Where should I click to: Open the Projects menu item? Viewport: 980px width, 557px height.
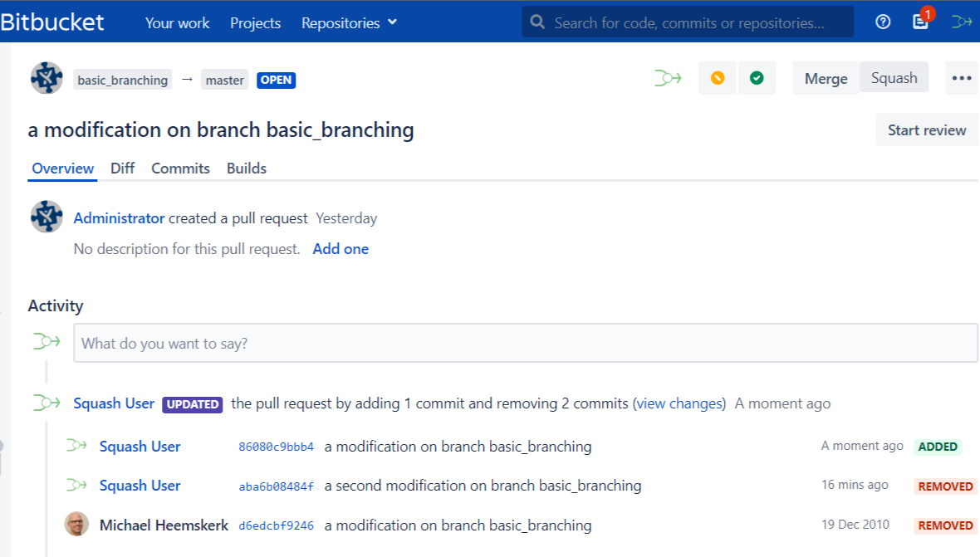click(255, 23)
